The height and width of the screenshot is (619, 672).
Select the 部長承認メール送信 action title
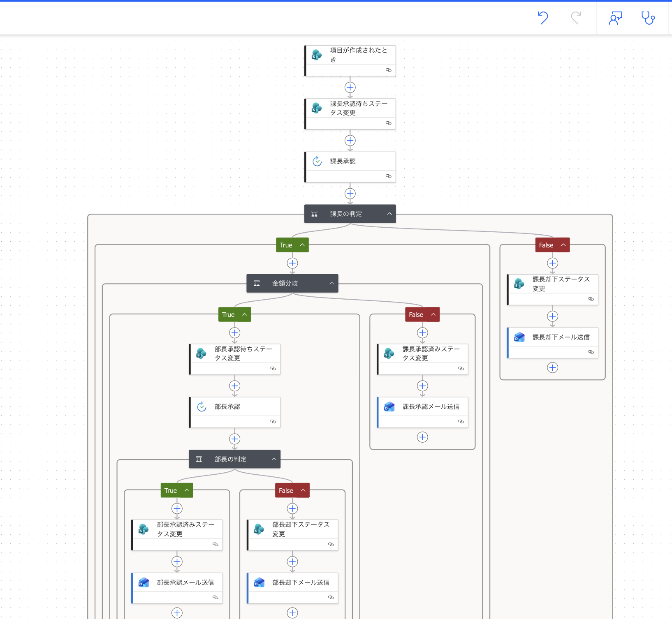click(x=185, y=582)
